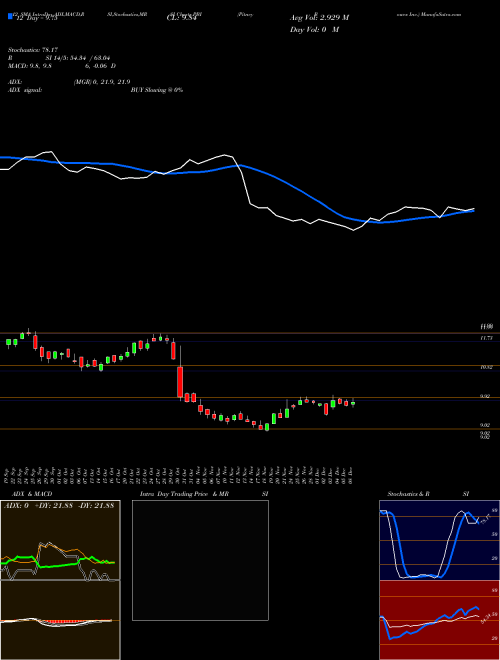Click the '(MGR) 0, 21.9, 21.9' ADX values
The height and width of the screenshot is (660, 500).
[102, 82]
